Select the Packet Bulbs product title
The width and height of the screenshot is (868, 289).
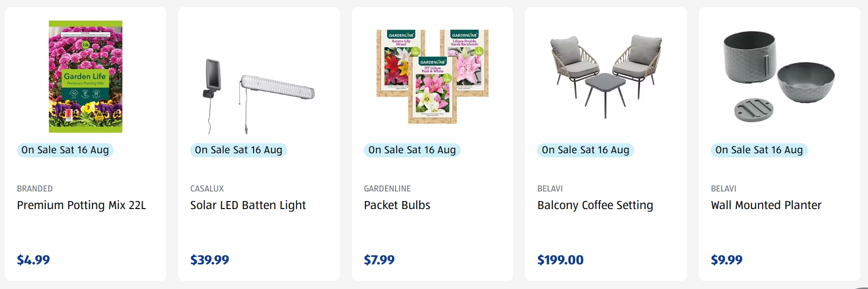(397, 205)
